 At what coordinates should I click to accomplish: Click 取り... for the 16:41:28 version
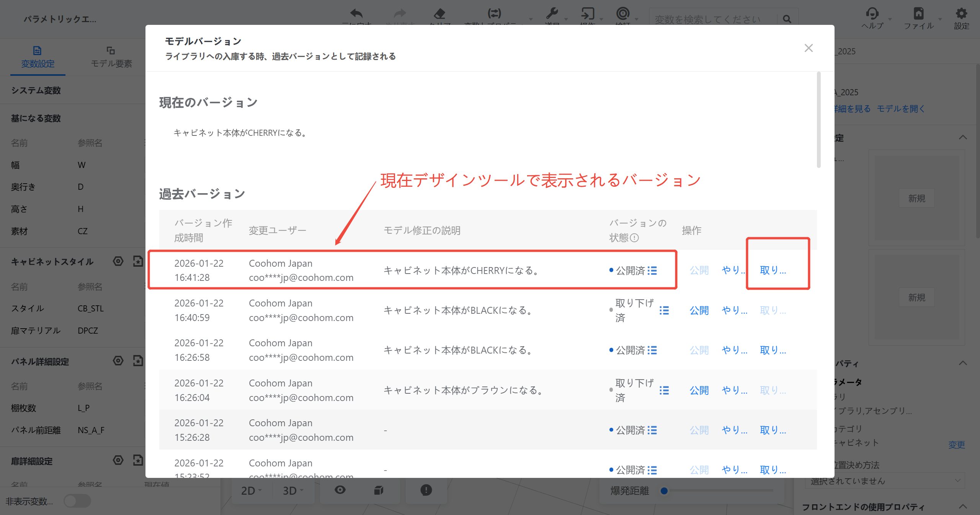click(773, 271)
